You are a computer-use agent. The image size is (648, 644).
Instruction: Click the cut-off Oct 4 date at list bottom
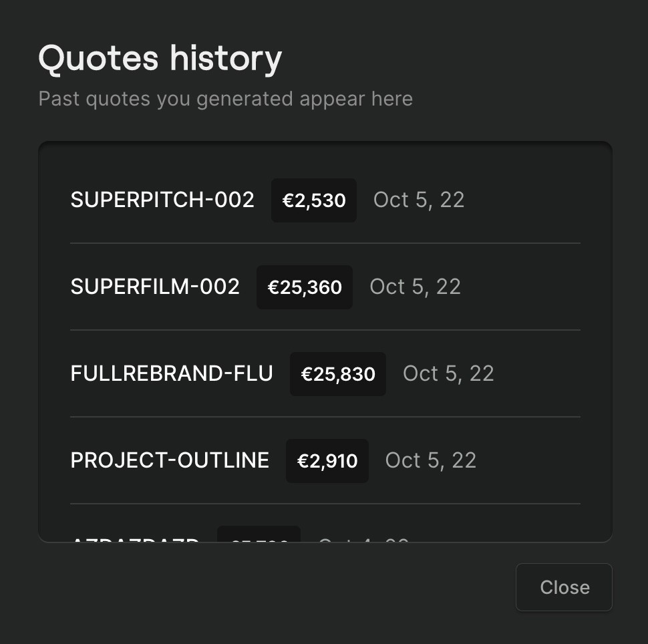click(x=363, y=538)
